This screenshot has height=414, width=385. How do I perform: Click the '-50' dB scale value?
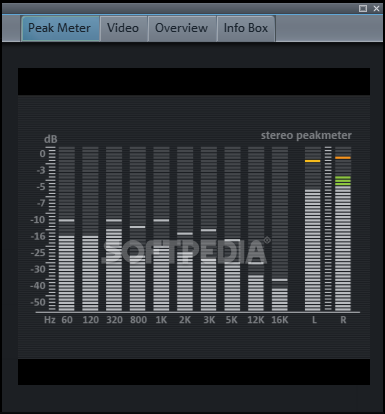coord(37,302)
